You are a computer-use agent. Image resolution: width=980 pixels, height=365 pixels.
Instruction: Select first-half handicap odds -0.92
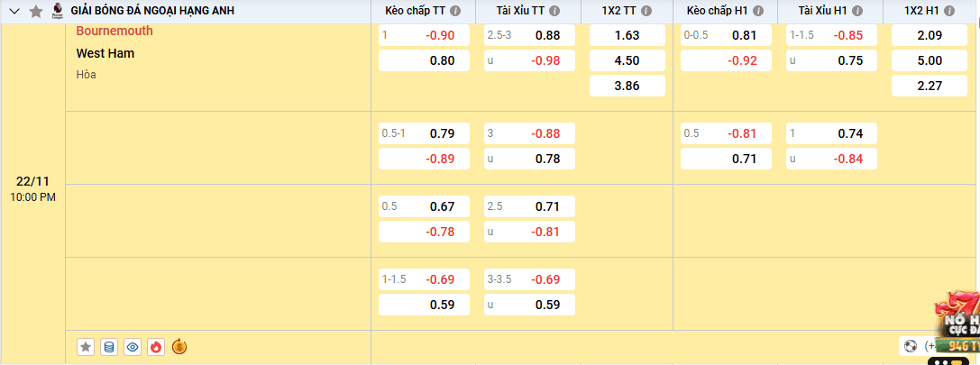pyautogui.click(x=726, y=60)
